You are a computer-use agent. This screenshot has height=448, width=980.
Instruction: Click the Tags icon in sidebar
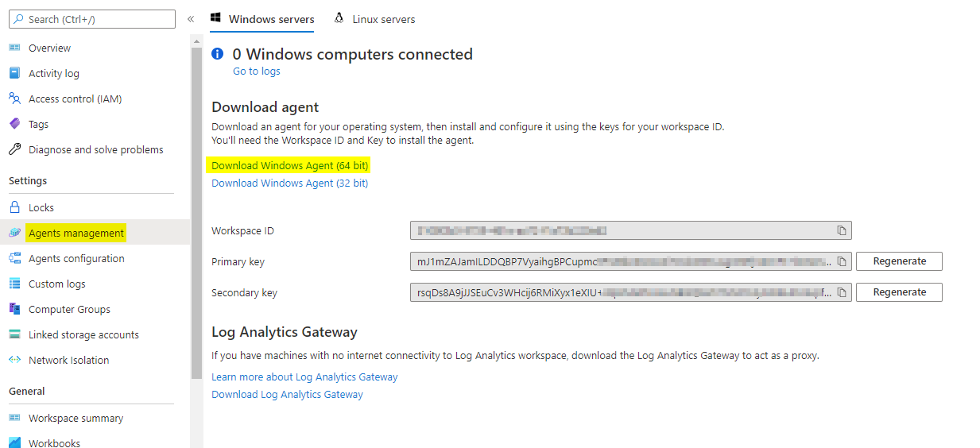[14, 124]
